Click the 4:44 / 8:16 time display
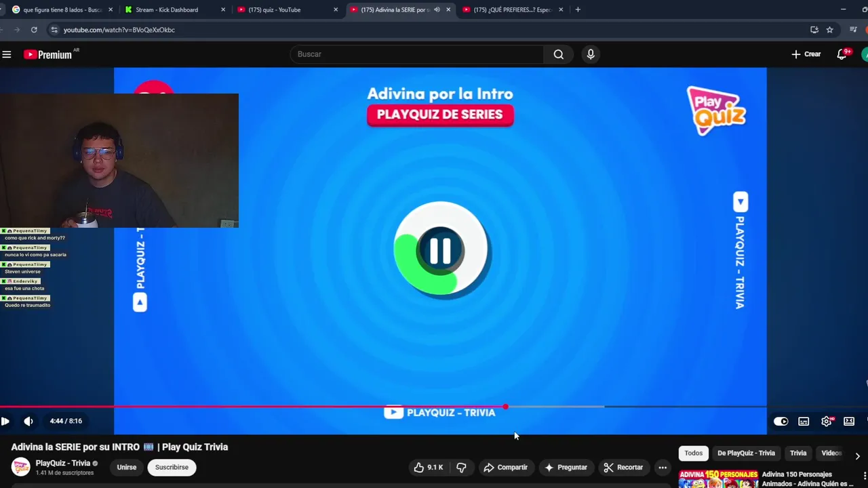 (66, 421)
